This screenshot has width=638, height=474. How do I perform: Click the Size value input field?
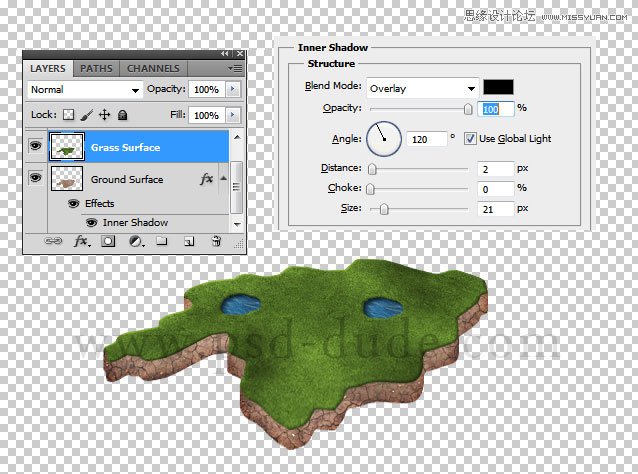click(497, 208)
